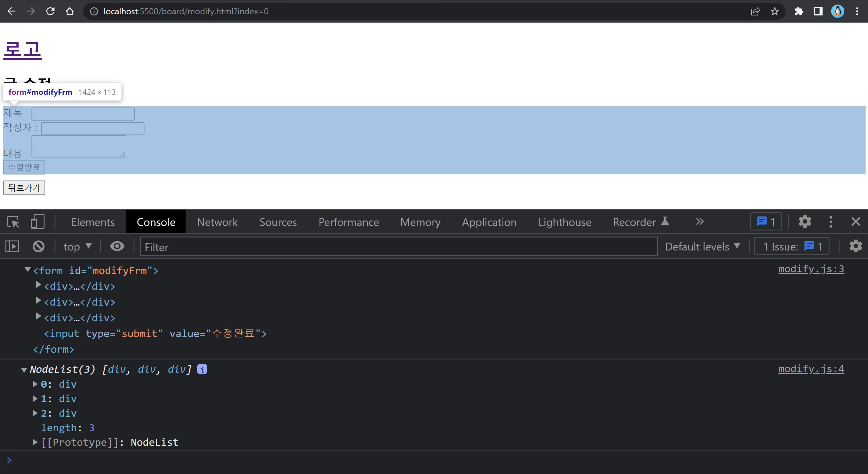The width and height of the screenshot is (868, 474).
Task: Activate the inspect element picker icon
Action: pyautogui.click(x=13, y=222)
